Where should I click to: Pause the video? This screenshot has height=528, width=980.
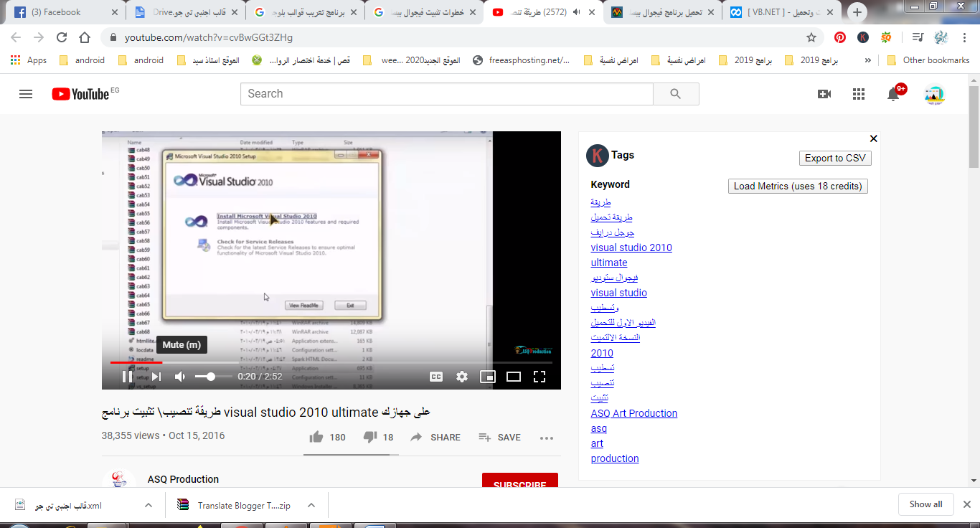(x=127, y=377)
